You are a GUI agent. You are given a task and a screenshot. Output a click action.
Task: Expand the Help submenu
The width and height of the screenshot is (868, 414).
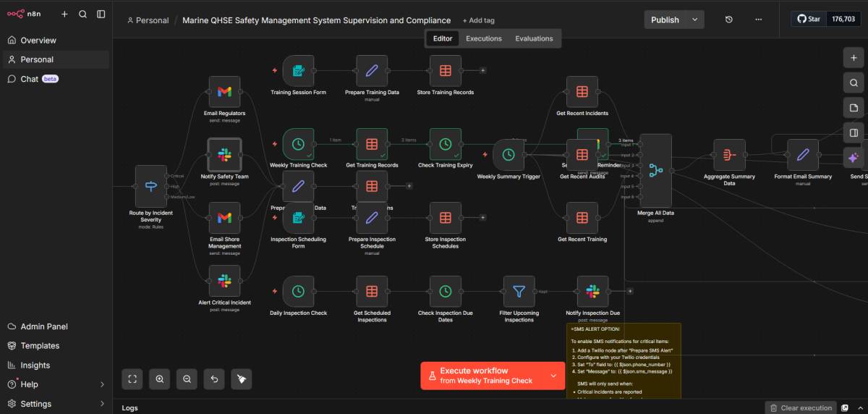point(102,384)
